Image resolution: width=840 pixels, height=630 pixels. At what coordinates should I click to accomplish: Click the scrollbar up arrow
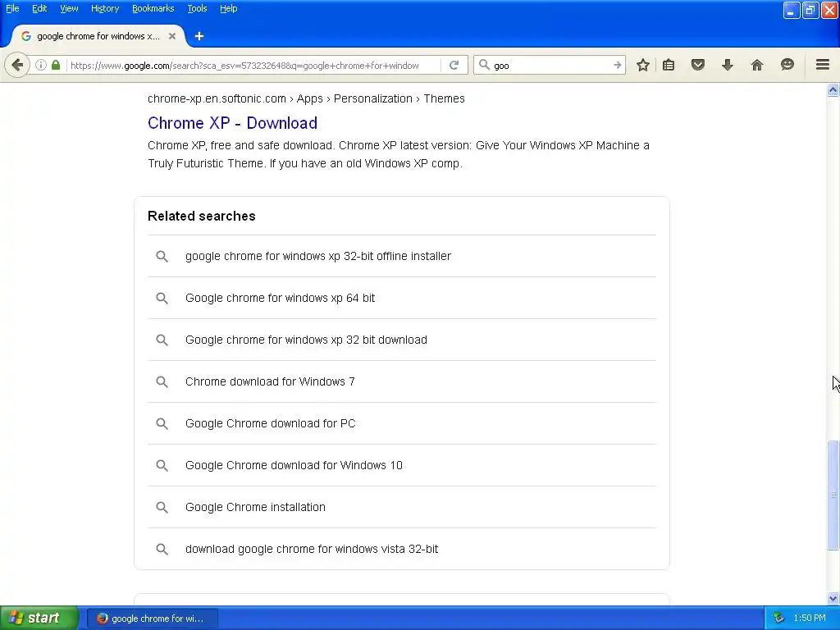833,90
